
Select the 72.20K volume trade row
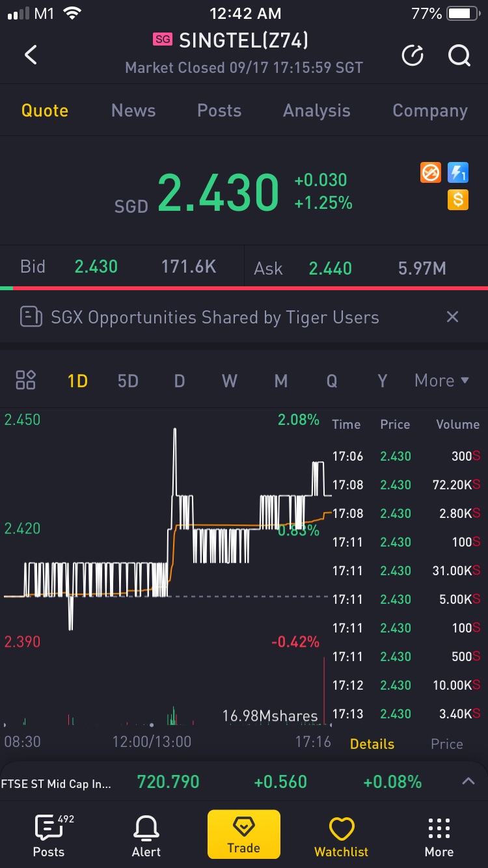(407, 485)
